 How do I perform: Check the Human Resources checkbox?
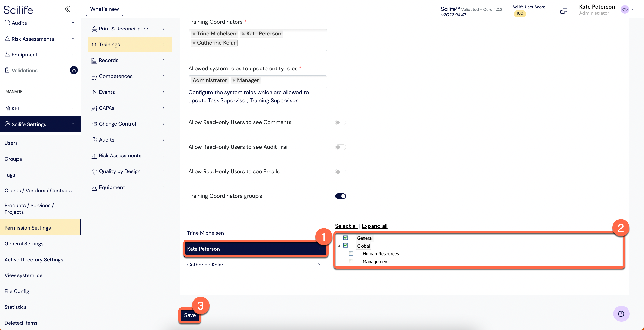tap(351, 253)
